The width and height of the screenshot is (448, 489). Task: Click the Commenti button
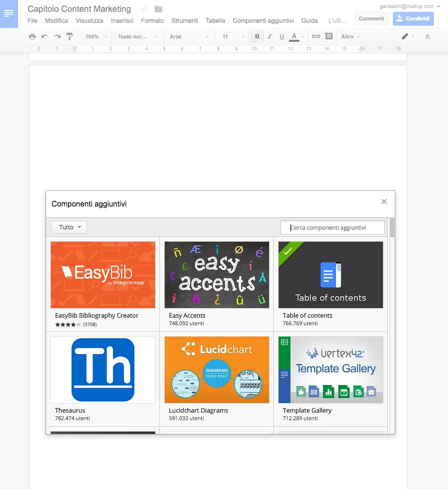coord(371,19)
